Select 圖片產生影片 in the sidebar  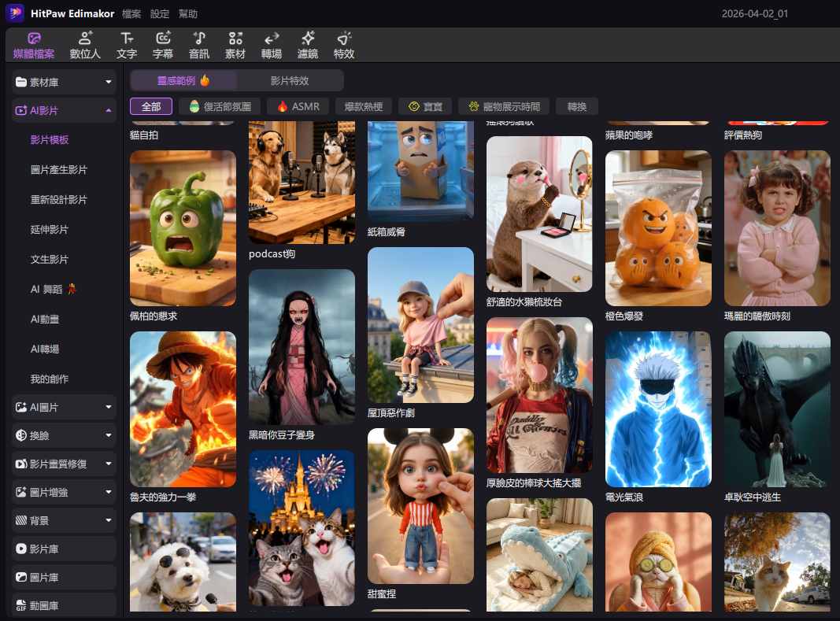point(59,170)
